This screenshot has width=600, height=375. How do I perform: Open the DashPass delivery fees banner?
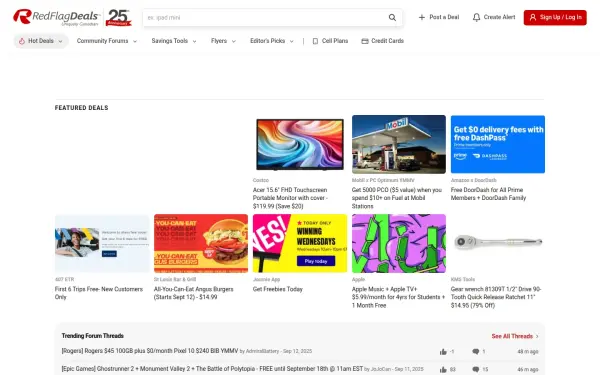[x=498, y=144]
